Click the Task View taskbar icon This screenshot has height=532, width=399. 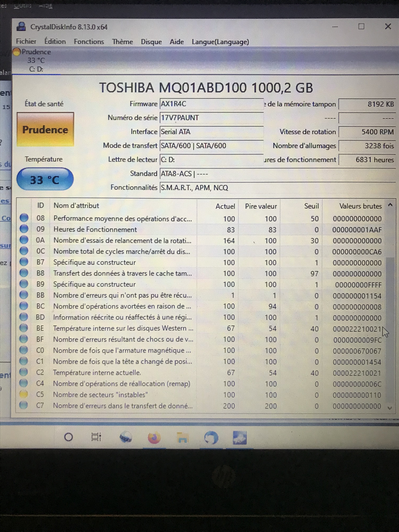point(96,437)
